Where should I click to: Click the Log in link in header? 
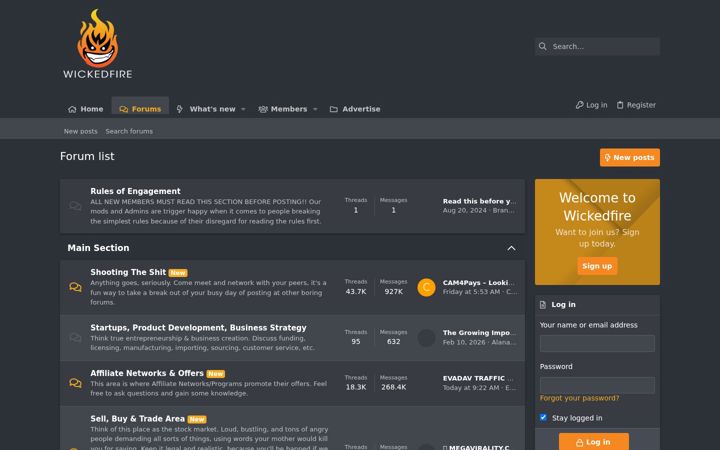click(x=591, y=105)
